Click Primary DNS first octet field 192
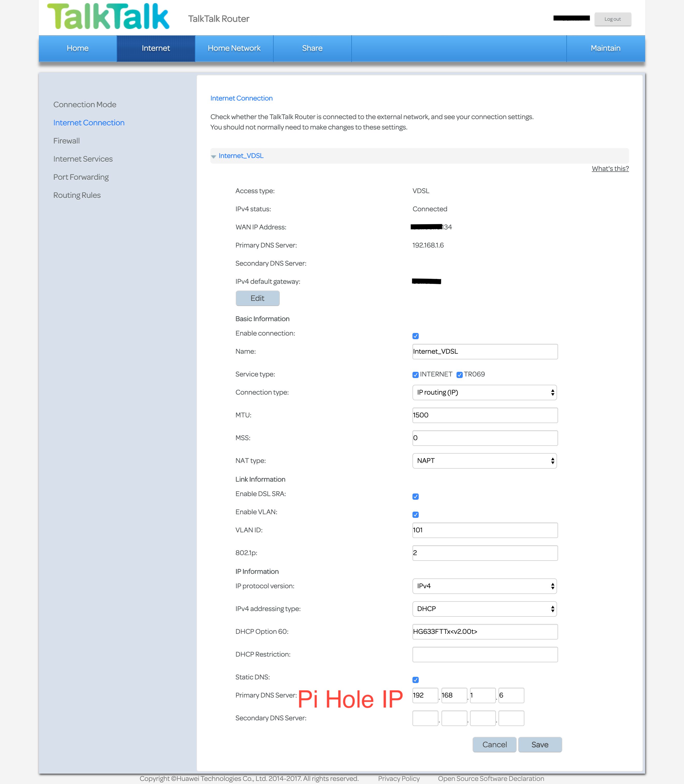 point(425,695)
